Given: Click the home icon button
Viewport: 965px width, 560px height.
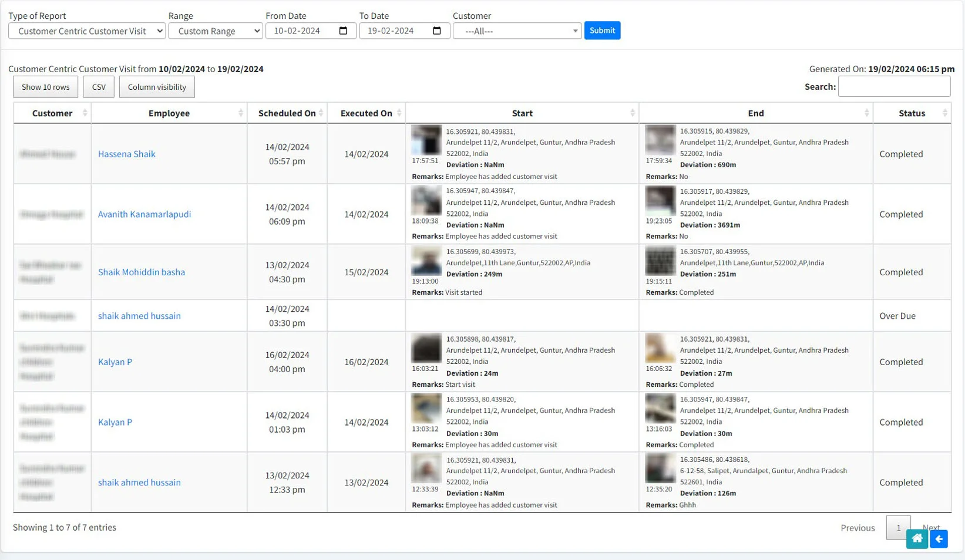Looking at the screenshot, I should [916, 539].
